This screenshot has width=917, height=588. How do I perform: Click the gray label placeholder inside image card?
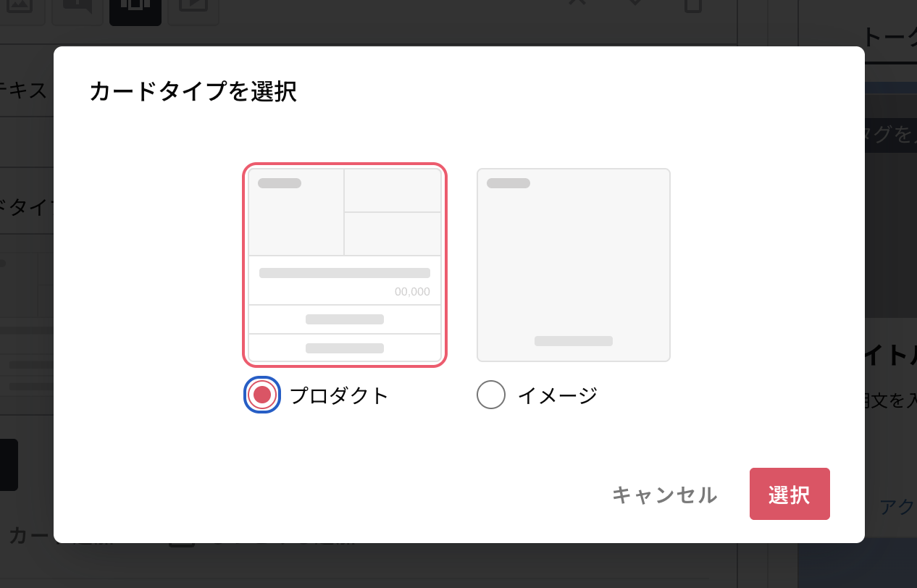click(573, 340)
